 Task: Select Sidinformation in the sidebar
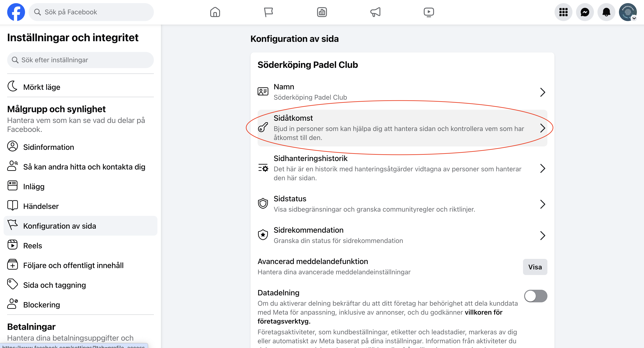click(x=49, y=147)
